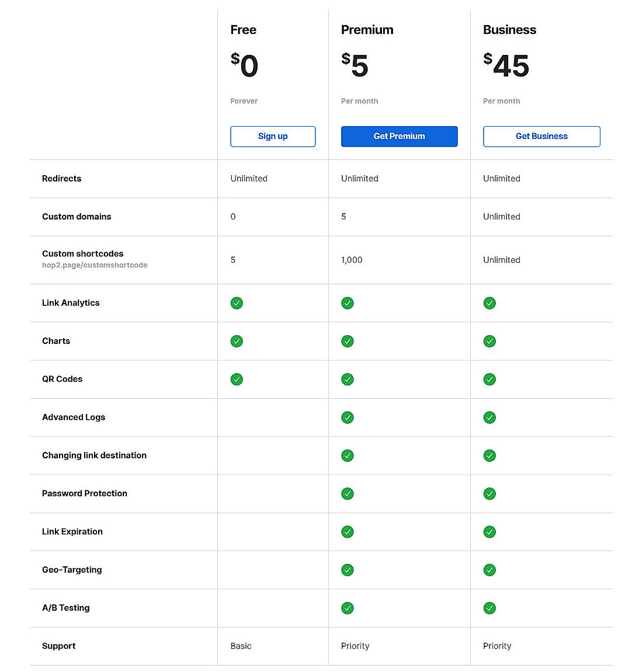The width and height of the screenshot is (625, 672).
Task: Click the QR Codes checkmark under Business
Action: coord(489,379)
